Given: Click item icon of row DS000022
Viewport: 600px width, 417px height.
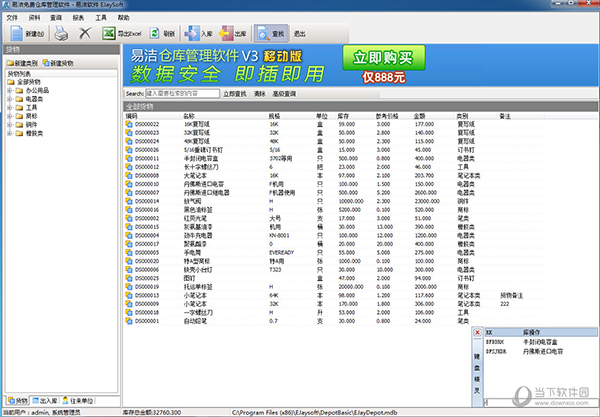Looking at the screenshot, I should [x=129, y=124].
